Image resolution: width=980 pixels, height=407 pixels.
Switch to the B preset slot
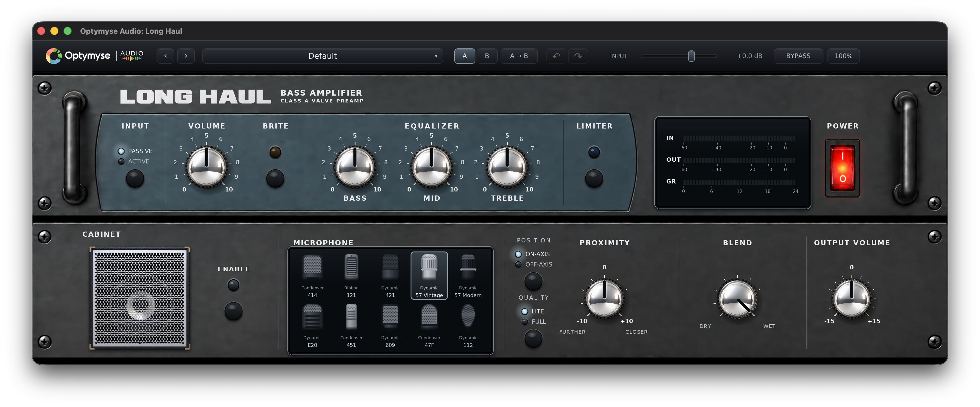pos(487,56)
